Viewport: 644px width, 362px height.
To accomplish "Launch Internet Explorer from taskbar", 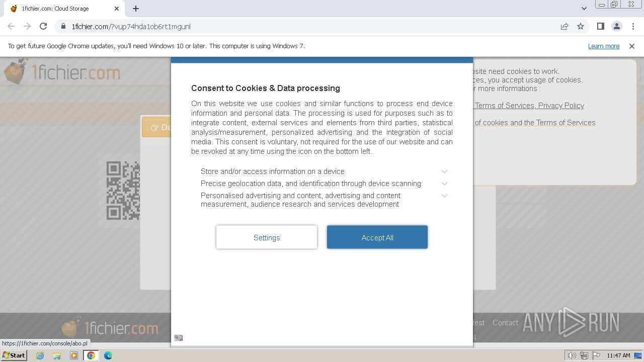I will point(40,355).
